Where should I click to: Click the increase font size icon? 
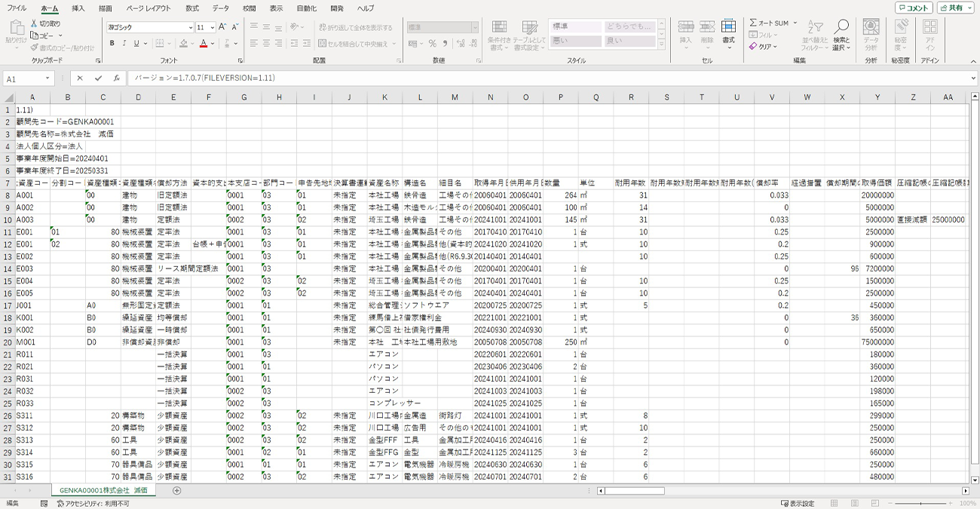pyautogui.click(x=224, y=27)
